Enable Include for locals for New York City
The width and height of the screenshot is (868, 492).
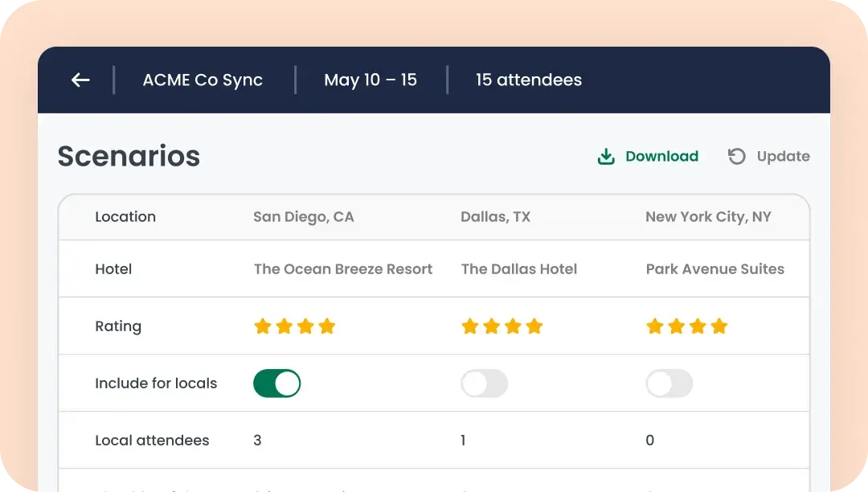click(669, 383)
